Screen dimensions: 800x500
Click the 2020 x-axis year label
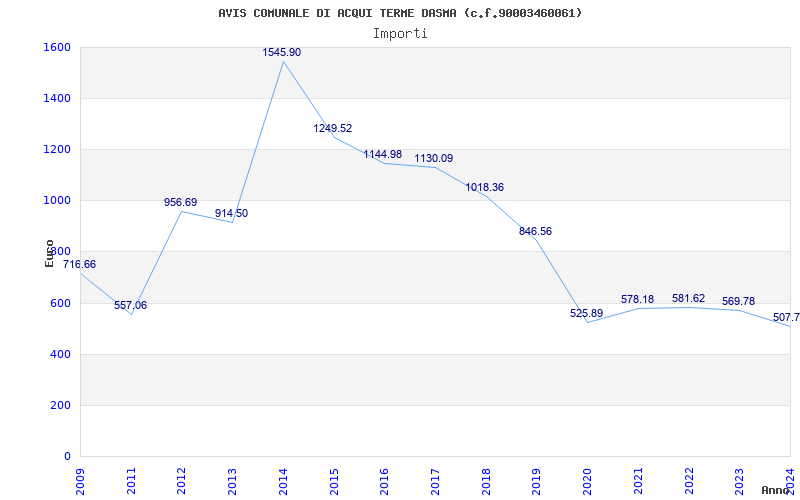[x=587, y=481]
